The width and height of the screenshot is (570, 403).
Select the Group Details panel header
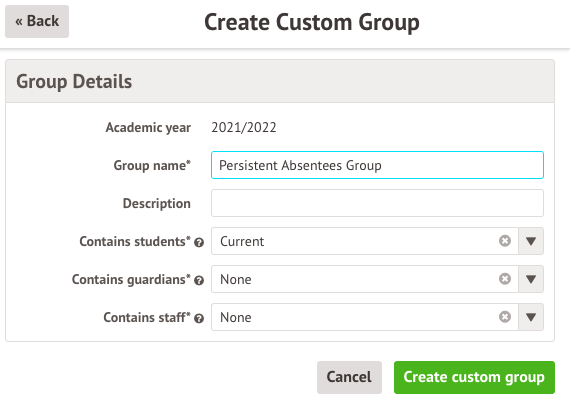tap(280, 81)
